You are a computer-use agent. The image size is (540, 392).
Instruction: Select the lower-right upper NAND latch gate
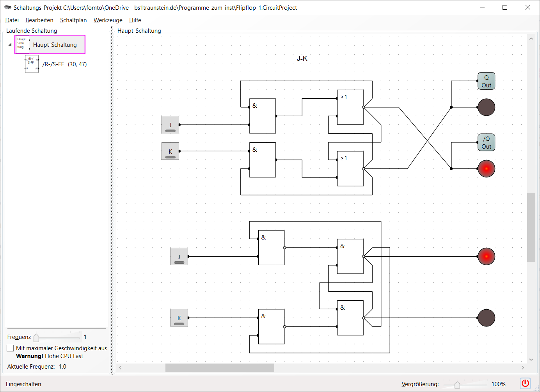tap(350, 256)
